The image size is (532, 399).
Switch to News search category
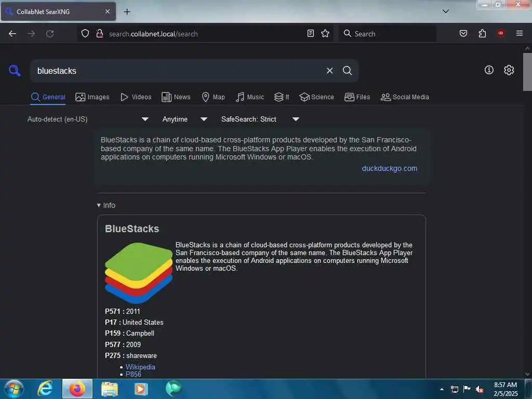(176, 97)
